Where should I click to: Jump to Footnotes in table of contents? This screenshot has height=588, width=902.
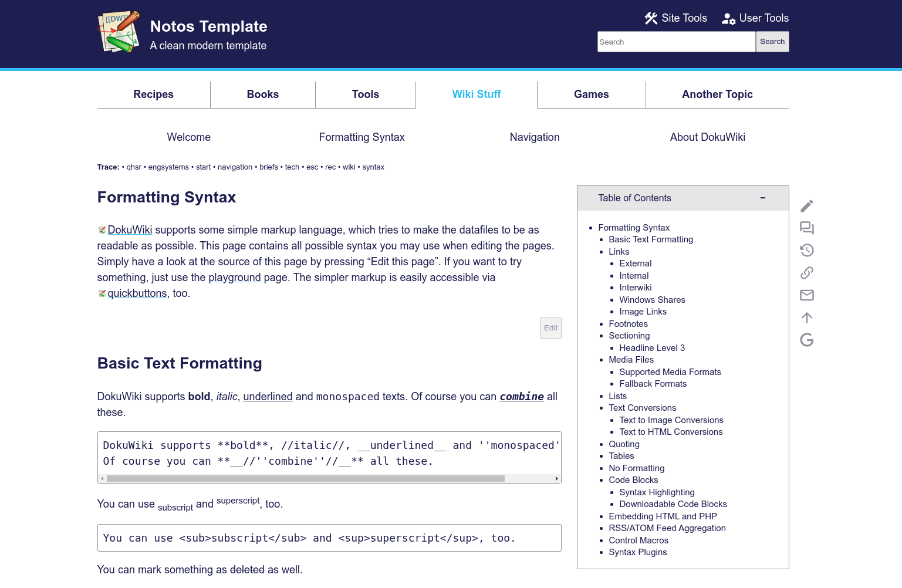tap(629, 324)
